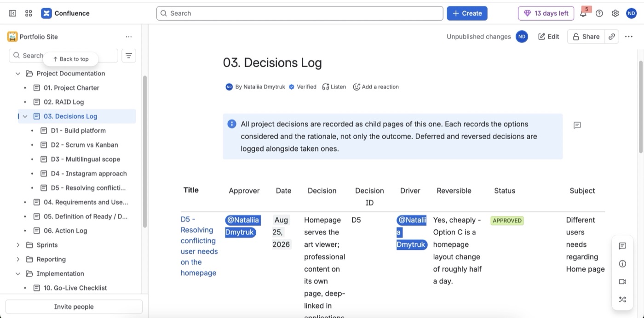Open 10. Go-Live Checklist page

click(x=75, y=288)
